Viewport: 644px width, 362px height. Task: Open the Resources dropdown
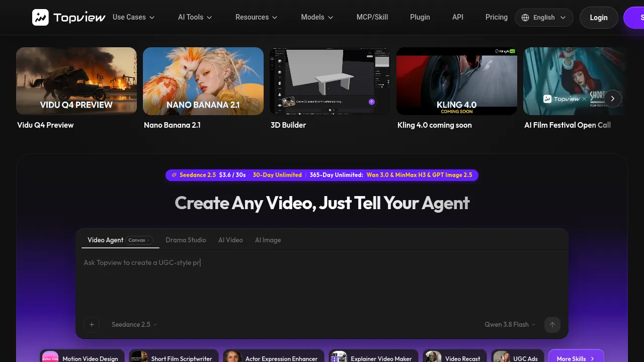point(256,17)
